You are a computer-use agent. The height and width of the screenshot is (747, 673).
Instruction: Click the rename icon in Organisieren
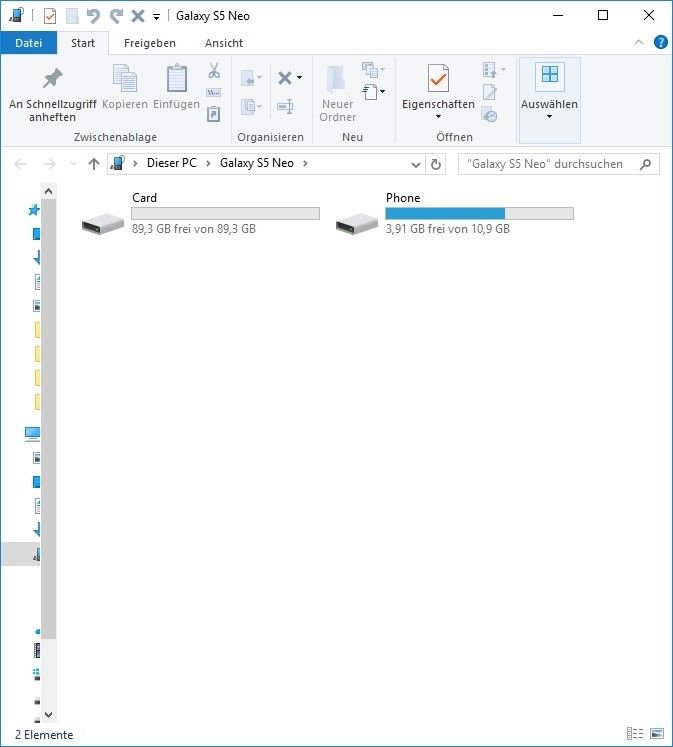[x=285, y=106]
